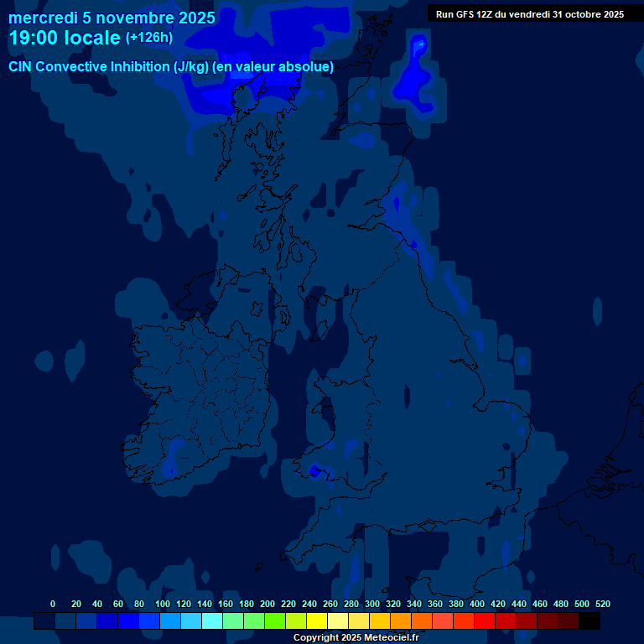Click the legend value "300"
This screenshot has width=644, height=644.
[371, 604]
